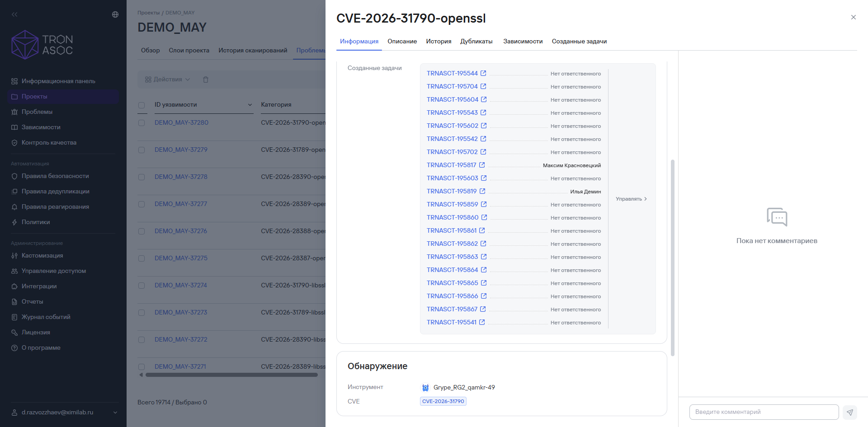Open task link TRNASCT-195867
The height and width of the screenshot is (427, 868).
[x=452, y=309]
